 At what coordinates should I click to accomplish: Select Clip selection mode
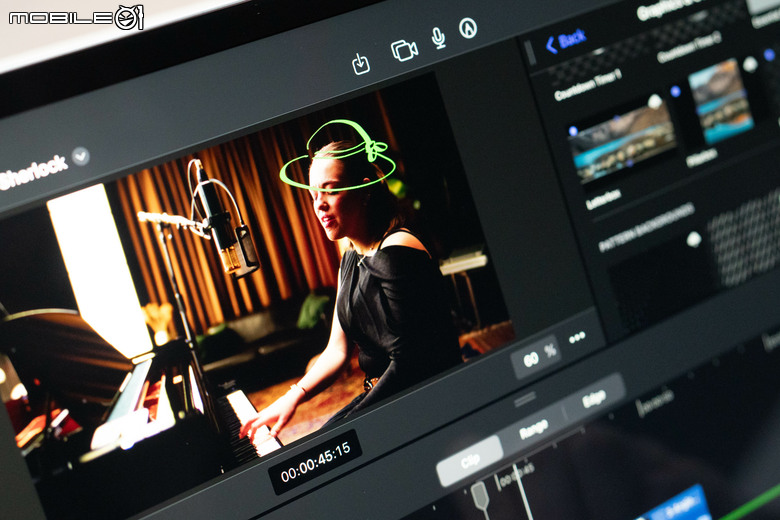point(469,461)
